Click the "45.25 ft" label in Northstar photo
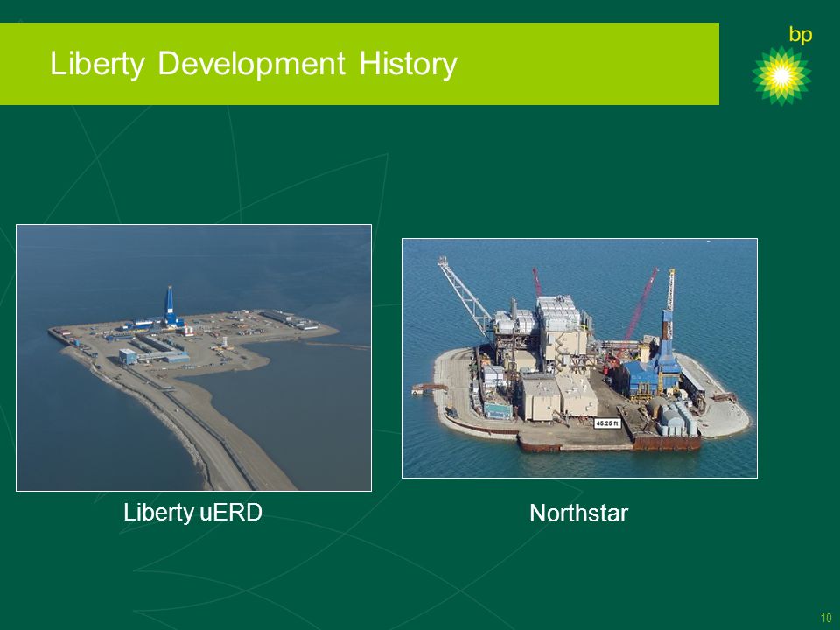Viewport: 840px width, 630px height. pyautogui.click(x=607, y=423)
